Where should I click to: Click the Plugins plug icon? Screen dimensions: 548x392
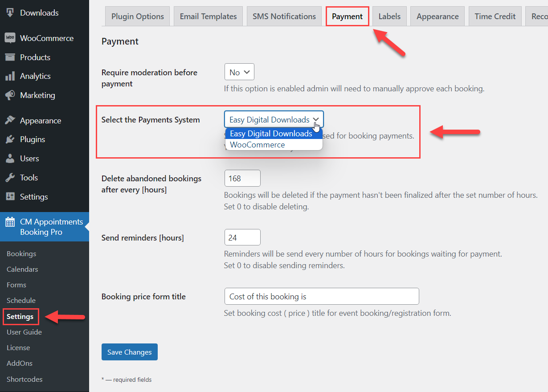coord(10,139)
